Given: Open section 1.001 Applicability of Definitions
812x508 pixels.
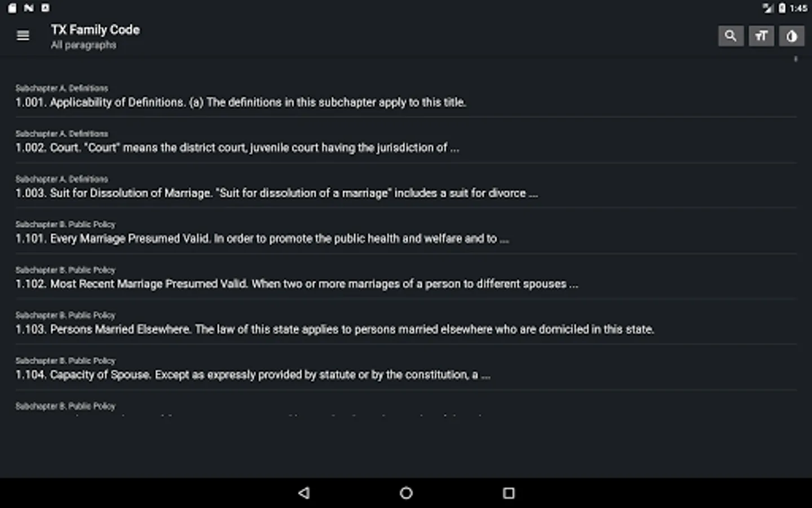Looking at the screenshot, I should point(406,95).
